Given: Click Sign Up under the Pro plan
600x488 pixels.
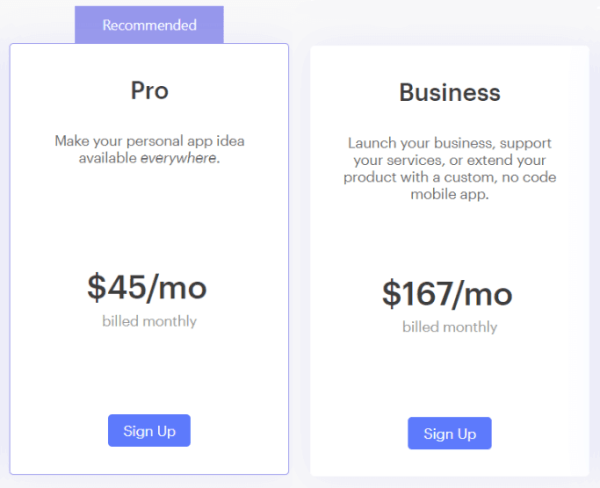Looking at the screenshot, I should click(x=149, y=431).
